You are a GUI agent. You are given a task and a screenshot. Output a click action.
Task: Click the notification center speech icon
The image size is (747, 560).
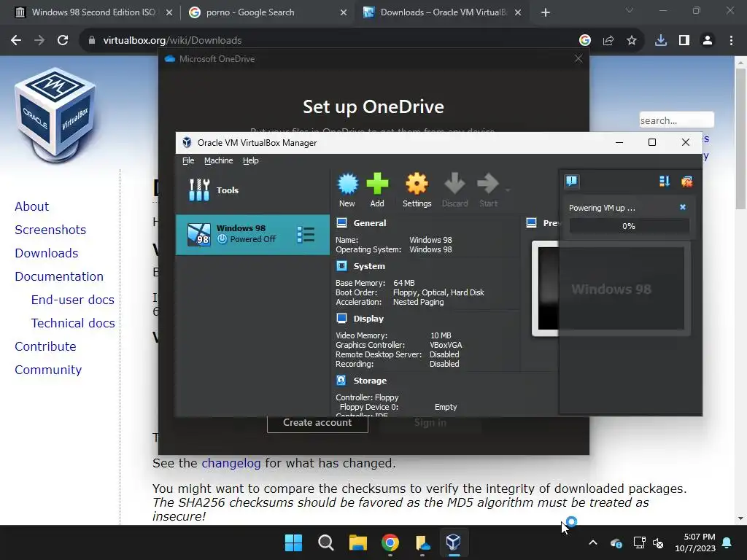(x=572, y=181)
